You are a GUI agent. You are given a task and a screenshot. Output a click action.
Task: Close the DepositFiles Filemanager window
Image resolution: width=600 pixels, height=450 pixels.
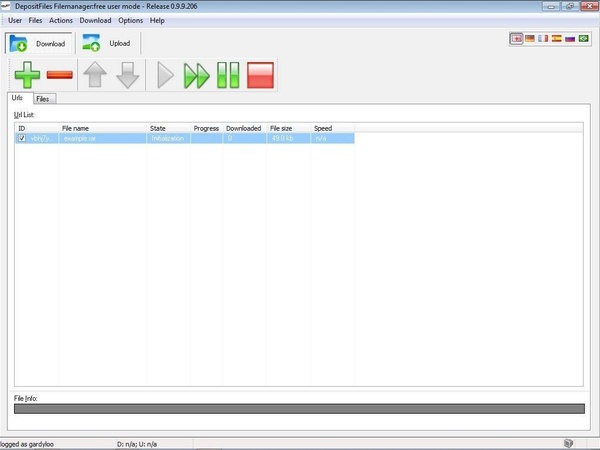(x=590, y=6)
